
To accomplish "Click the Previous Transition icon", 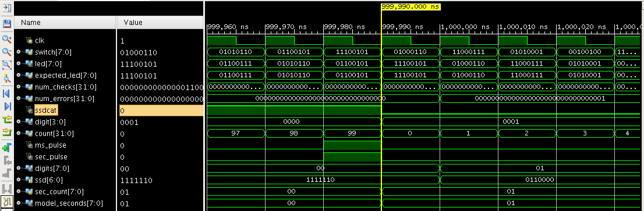I will point(6,120).
